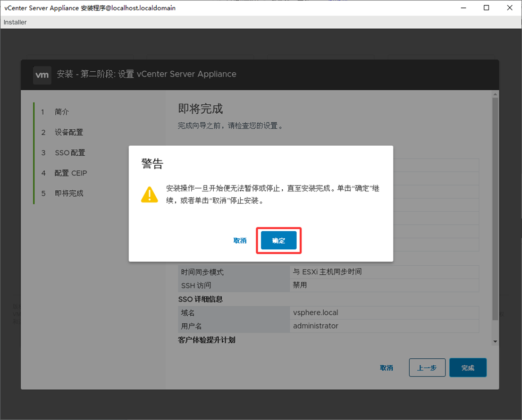Screen dimensions: 522x420
Task: Click the scrollbar up arrow
Action: click(x=495, y=95)
